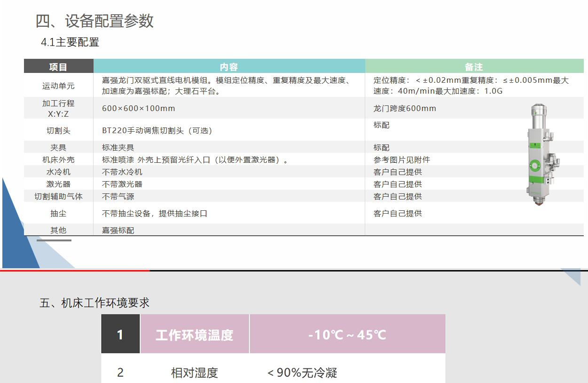Click the 4.1主要配置 subheading
Image resolution: width=588 pixels, height=383 pixels.
[x=70, y=42]
